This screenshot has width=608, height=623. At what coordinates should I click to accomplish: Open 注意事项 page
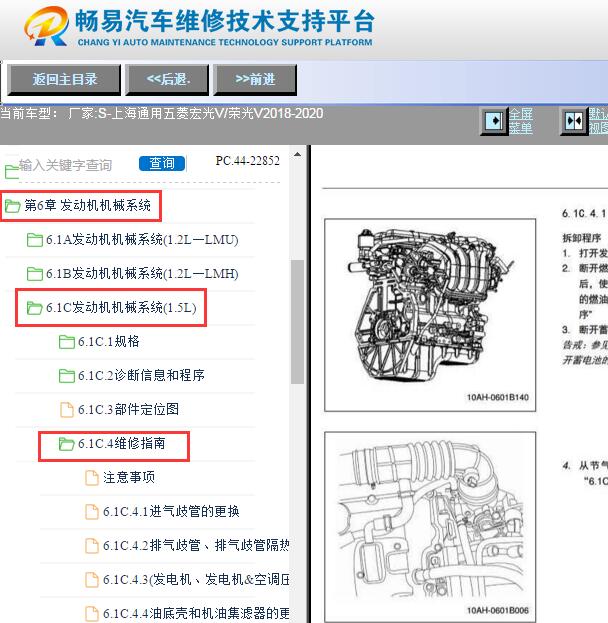[x=129, y=478]
